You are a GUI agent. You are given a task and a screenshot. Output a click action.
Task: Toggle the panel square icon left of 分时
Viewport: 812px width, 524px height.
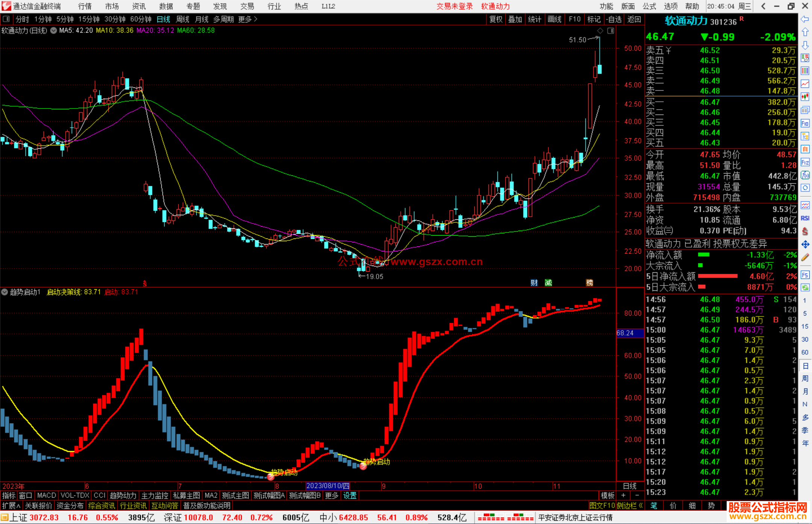pos(6,19)
